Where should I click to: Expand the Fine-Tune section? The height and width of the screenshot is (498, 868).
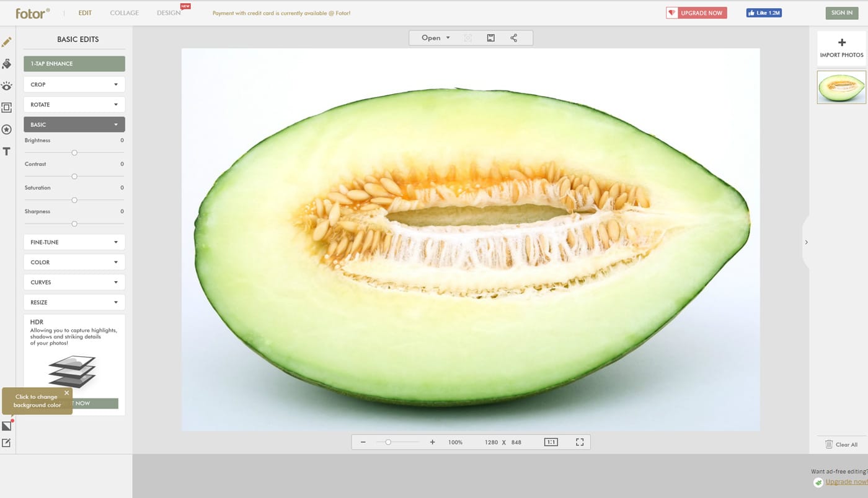74,242
